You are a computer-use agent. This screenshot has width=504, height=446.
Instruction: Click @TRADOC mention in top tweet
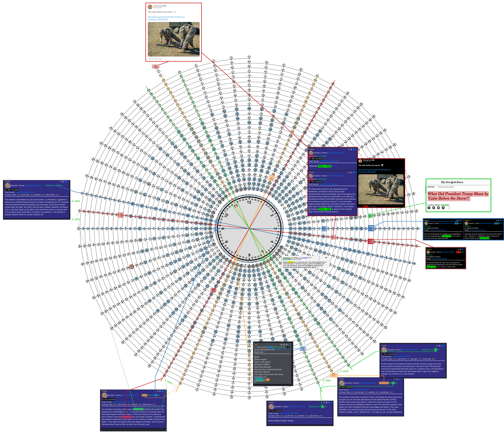[163, 20]
